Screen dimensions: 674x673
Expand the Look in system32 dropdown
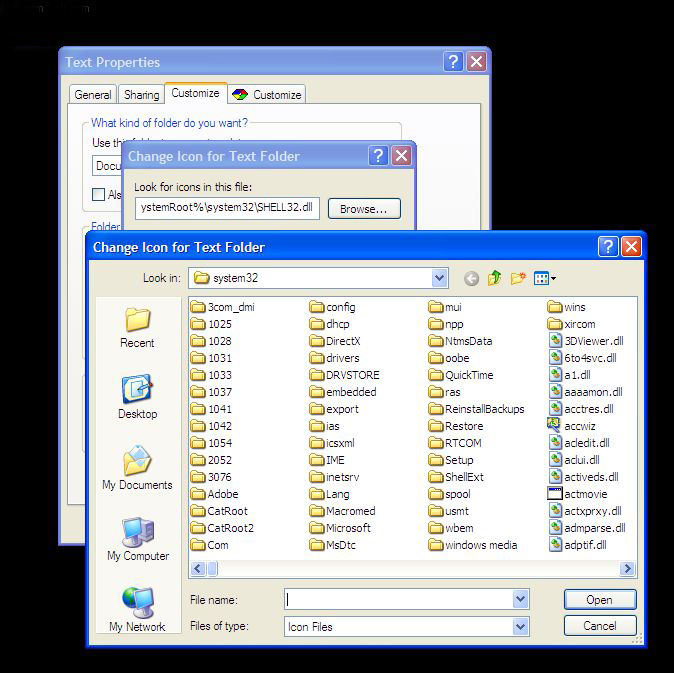pos(439,278)
